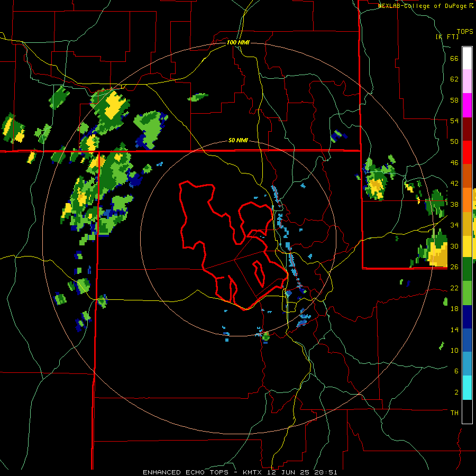Viewport: 476px width, 476px height.
Task: Select the bright orange legend swatch
Action: click(x=467, y=200)
